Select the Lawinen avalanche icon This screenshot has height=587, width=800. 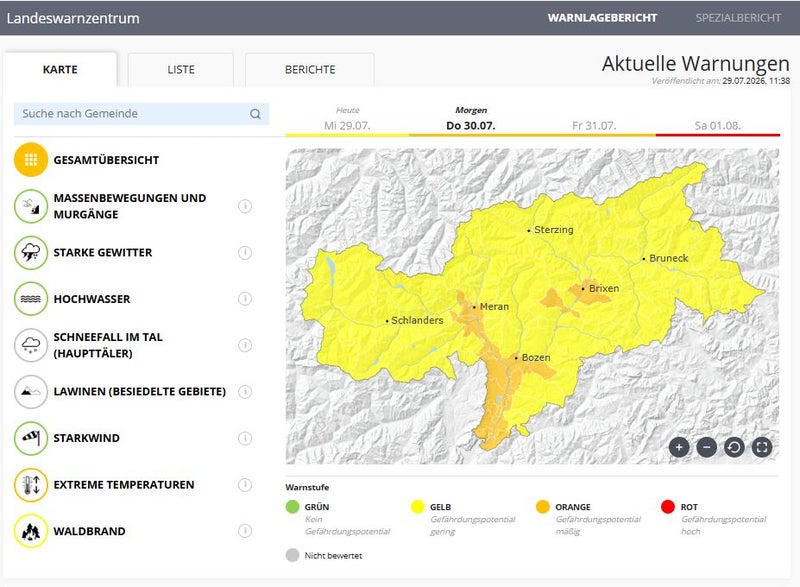tap(31, 392)
